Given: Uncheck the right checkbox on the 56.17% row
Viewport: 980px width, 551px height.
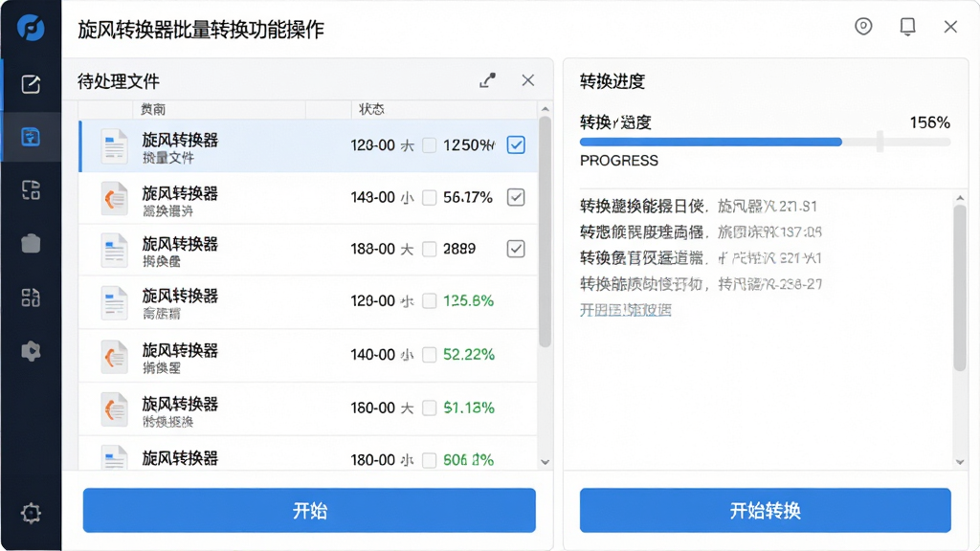Looking at the screenshot, I should pyautogui.click(x=516, y=197).
